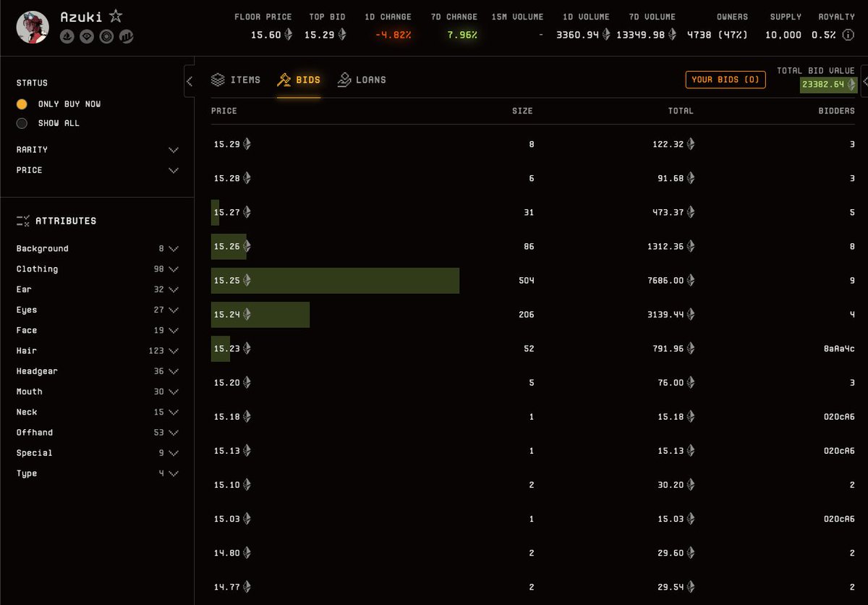
Task: Click the 15.24 bid depth bar
Action: tap(260, 314)
